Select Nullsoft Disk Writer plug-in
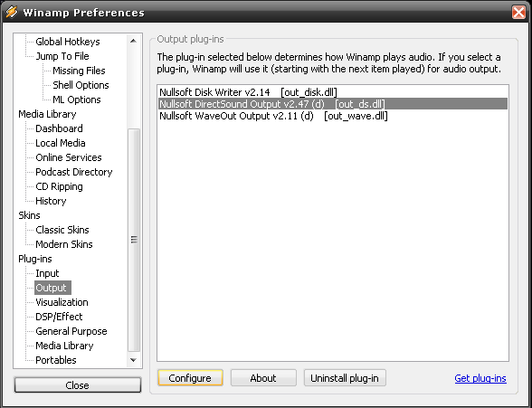This screenshot has height=408, width=532. click(x=248, y=92)
